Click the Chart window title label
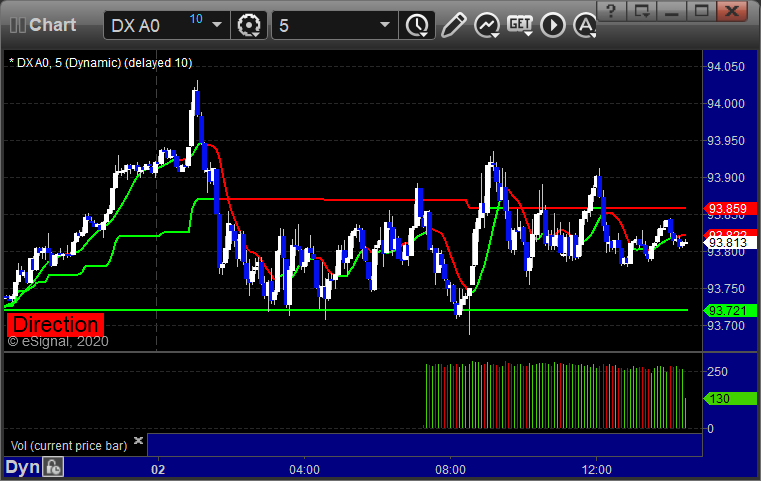Viewport: 761px width, 481px height. pos(52,25)
